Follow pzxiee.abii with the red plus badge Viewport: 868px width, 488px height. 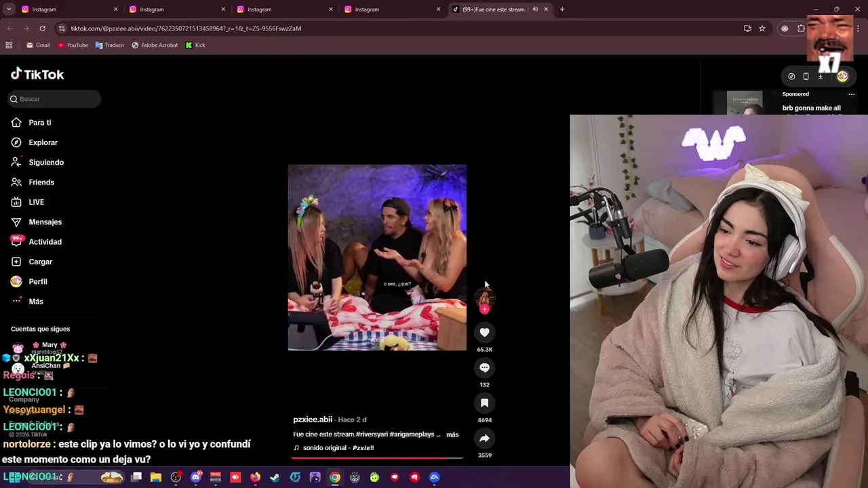484,309
